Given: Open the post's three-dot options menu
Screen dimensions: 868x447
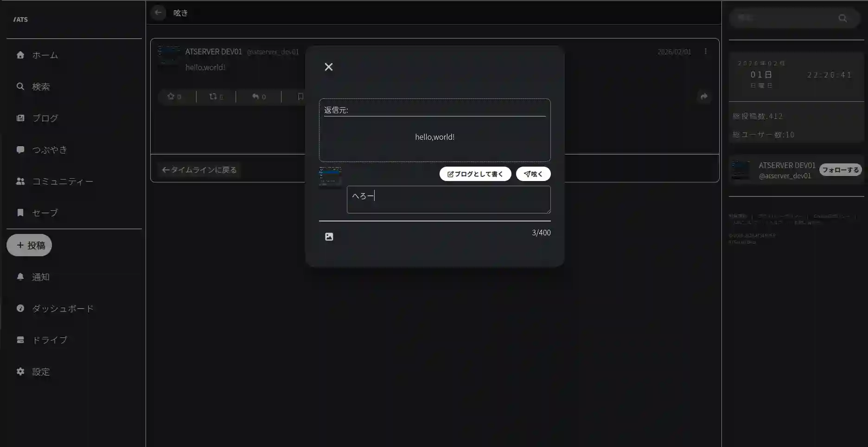Looking at the screenshot, I should coord(706,51).
